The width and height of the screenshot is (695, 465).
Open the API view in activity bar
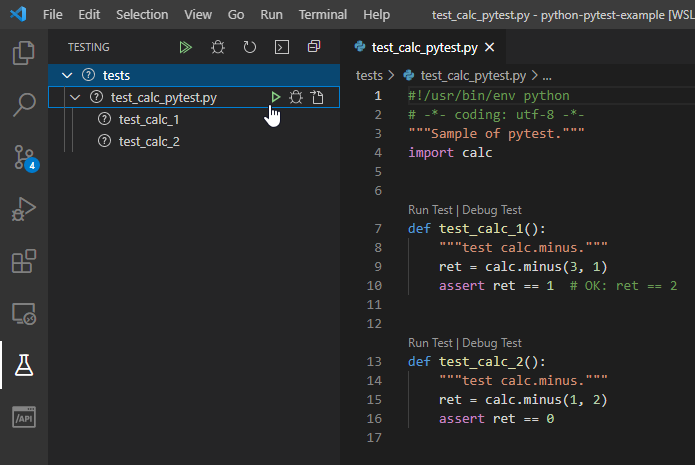[23, 417]
